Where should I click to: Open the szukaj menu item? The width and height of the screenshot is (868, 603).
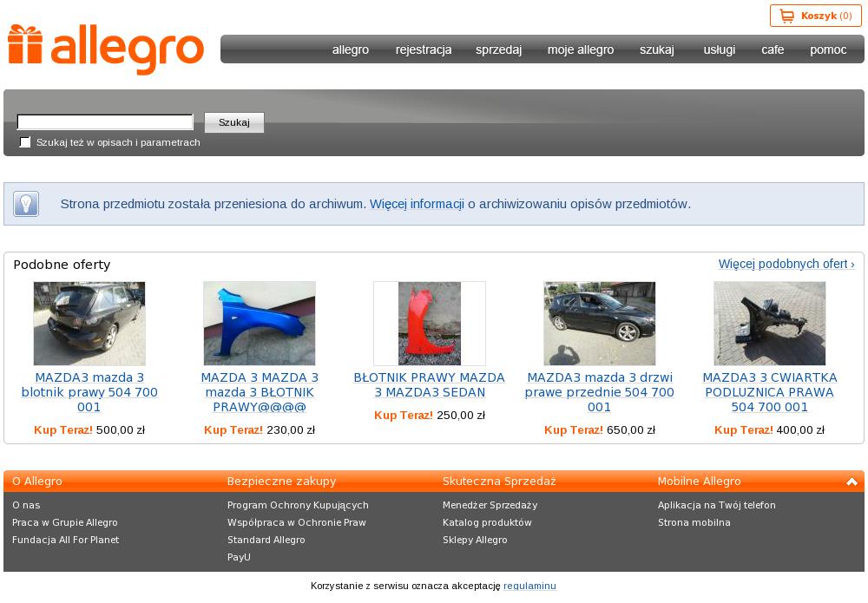[x=656, y=49]
